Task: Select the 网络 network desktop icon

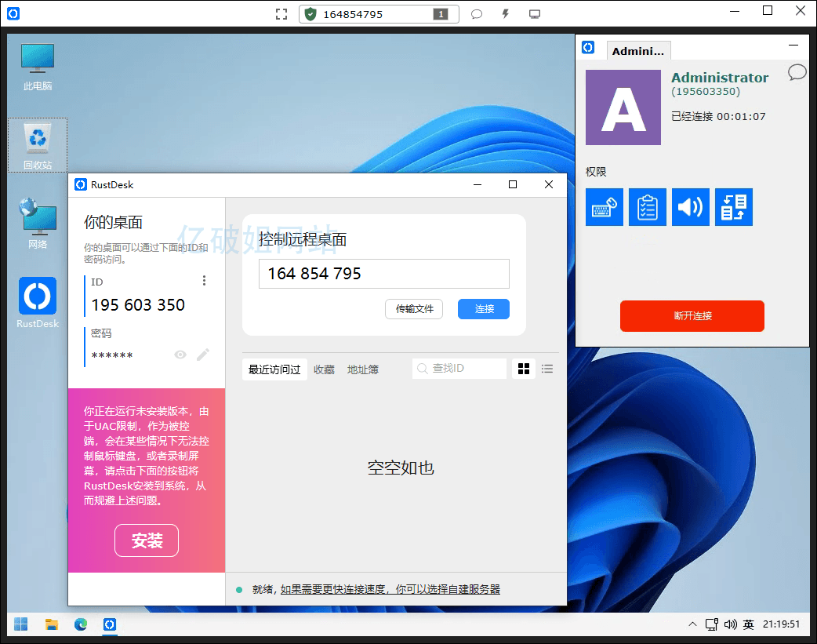Action: pos(38,224)
